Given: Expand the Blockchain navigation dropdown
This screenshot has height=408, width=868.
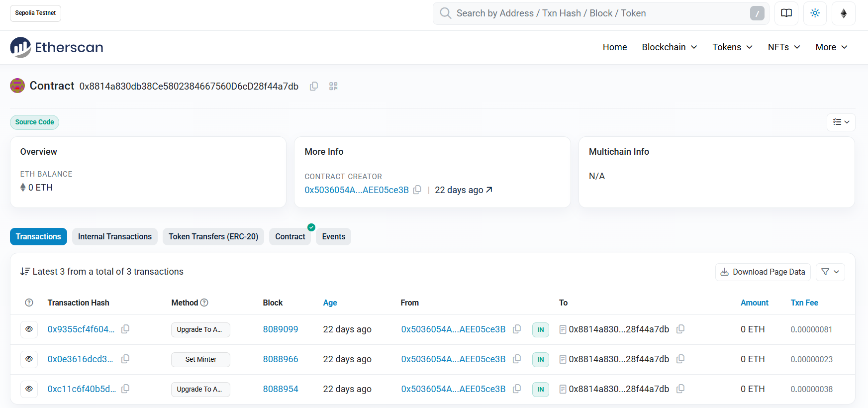Looking at the screenshot, I should point(669,47).
